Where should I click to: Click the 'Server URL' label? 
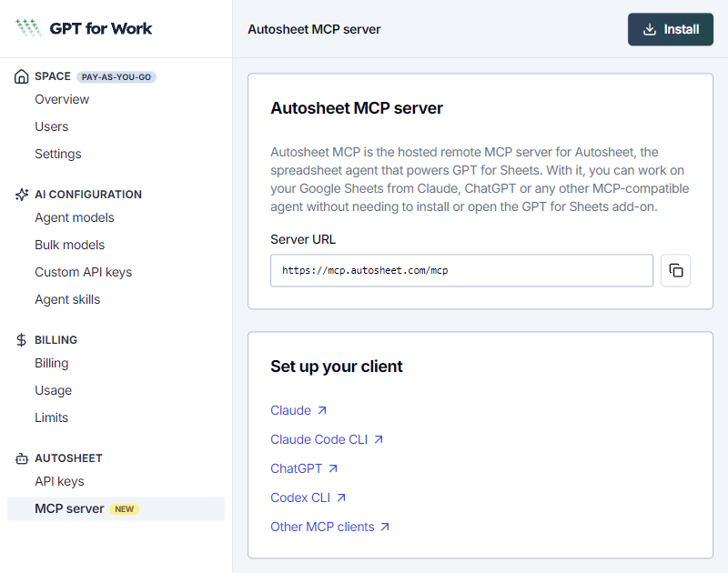pyautogui.click(x=303, y=239)
